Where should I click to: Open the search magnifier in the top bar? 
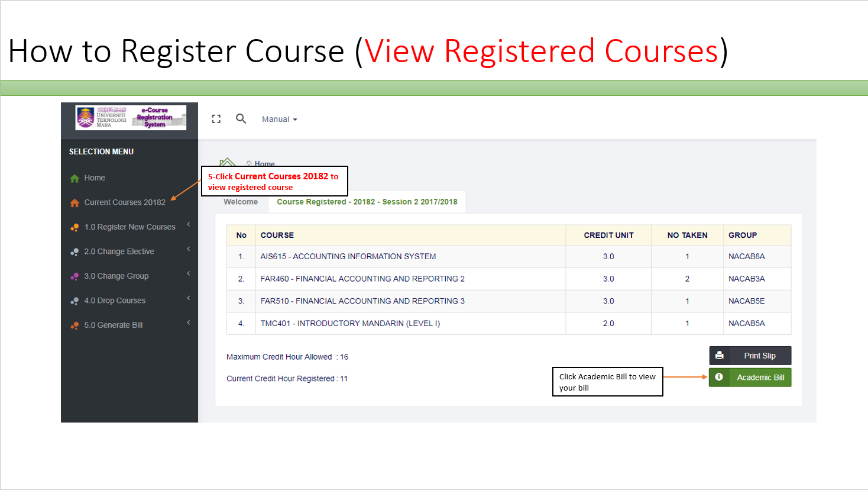[x=241, y=118]
